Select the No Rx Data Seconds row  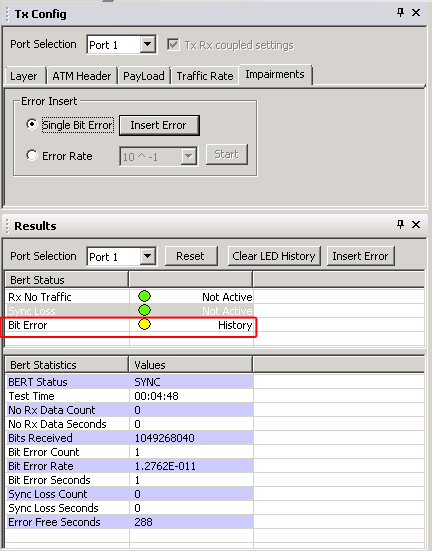[130, 424]
